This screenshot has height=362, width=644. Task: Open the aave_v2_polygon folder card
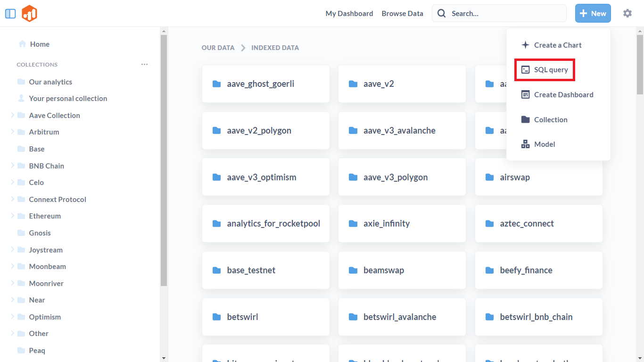pyautogui.click(x=266, y=131)
